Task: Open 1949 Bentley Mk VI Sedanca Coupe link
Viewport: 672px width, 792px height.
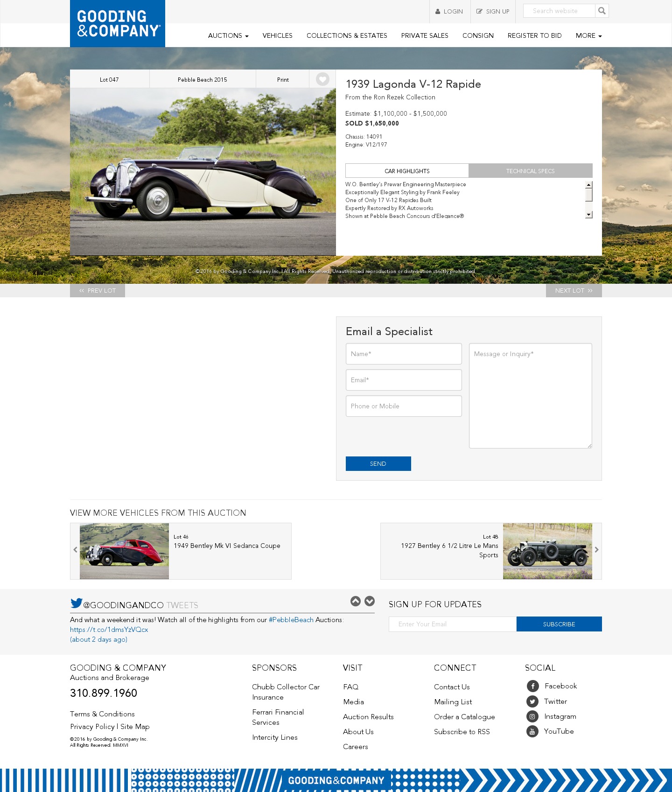Action: 227,546
